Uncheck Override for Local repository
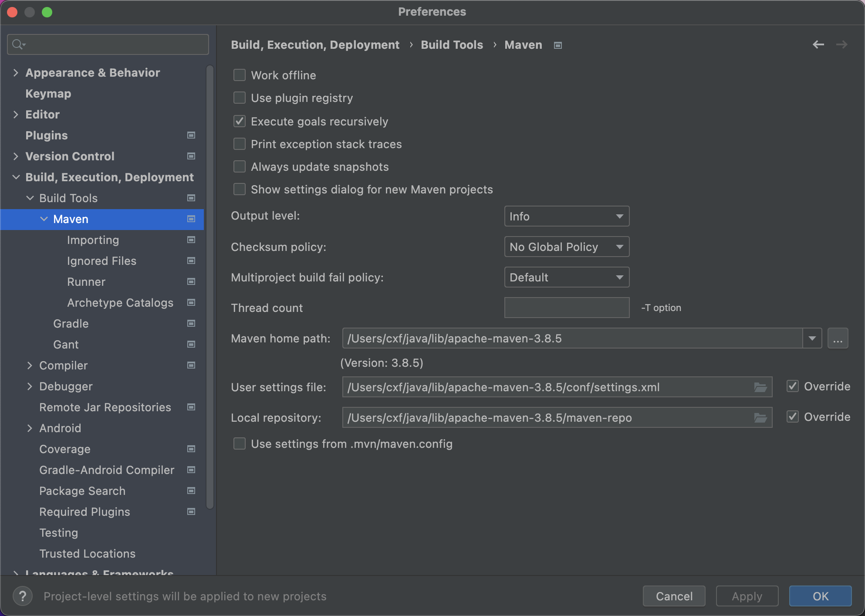This screenshot has width=865, height=616. (x=793, y=416)
